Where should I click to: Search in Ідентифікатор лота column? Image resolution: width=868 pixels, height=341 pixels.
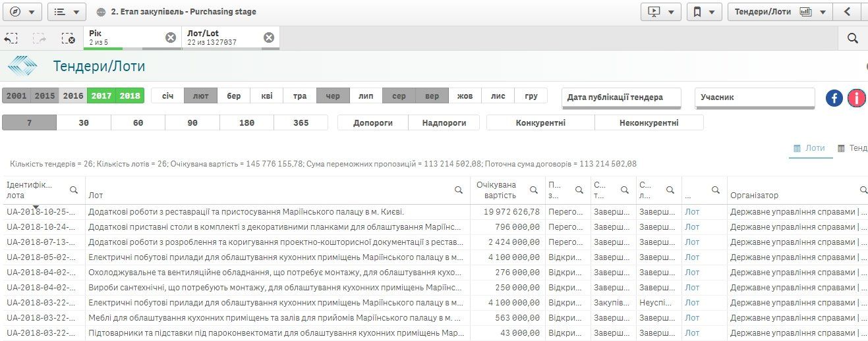point(74,190)
